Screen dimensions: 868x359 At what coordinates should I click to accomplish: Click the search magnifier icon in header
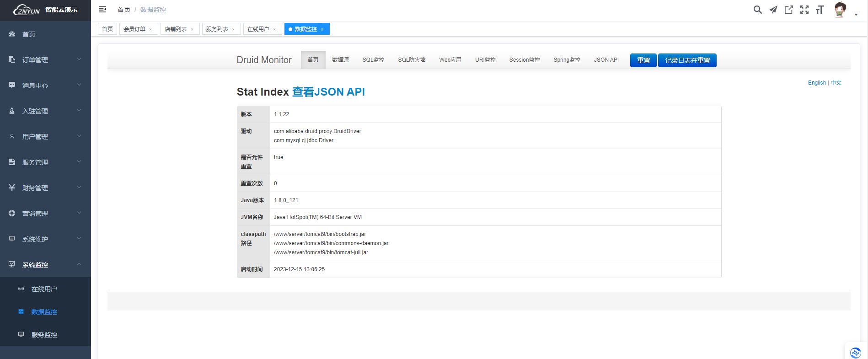click(757, 10)
